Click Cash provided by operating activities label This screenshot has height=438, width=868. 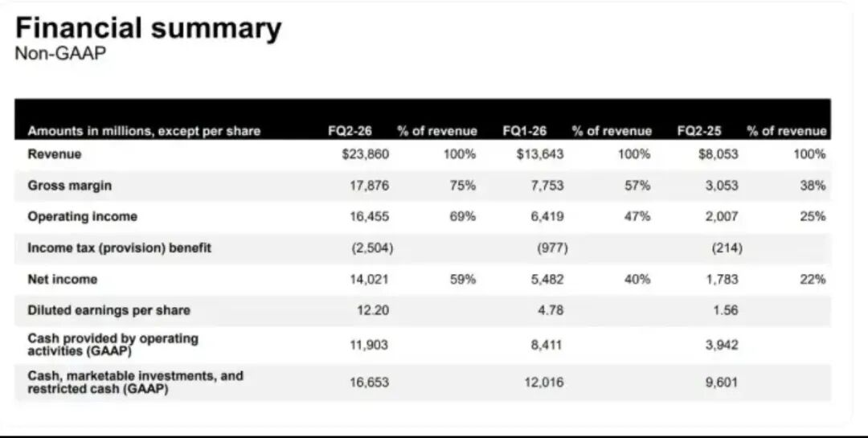(x=113, y=344)
